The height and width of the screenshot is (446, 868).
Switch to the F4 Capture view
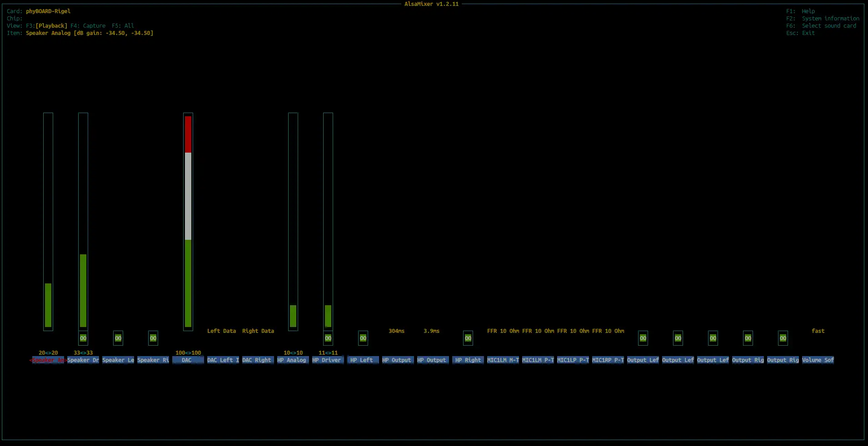pos(88,26)
